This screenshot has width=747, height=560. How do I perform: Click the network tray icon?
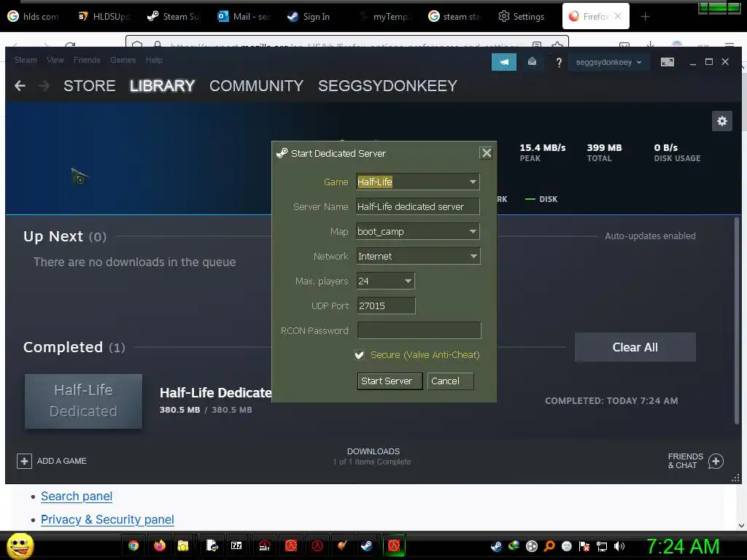(x=602, y=546)
